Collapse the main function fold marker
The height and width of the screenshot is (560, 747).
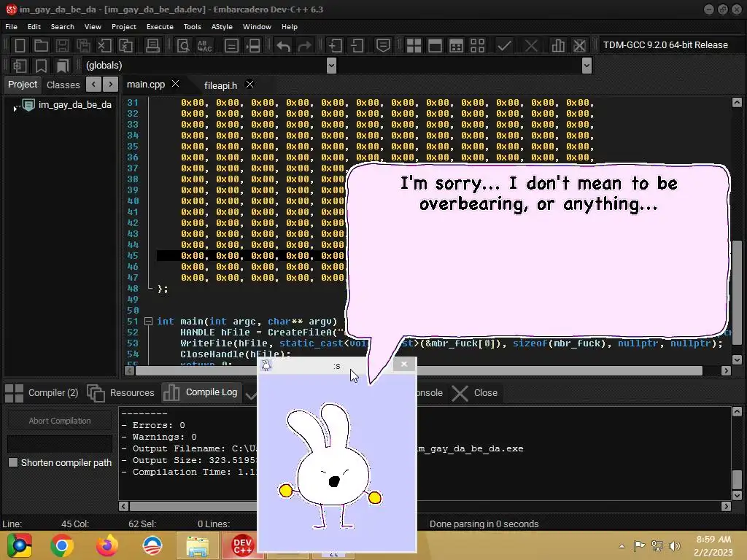pyautogui.click(x=148, y=322)
